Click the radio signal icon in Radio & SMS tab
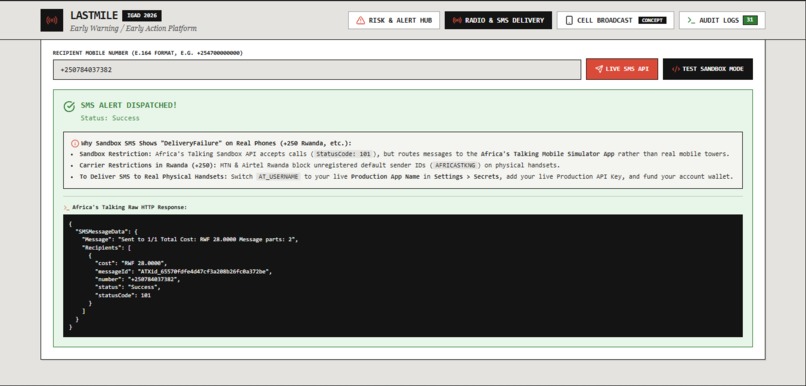This screenshot has height=386, width=806. pos(456,21)
